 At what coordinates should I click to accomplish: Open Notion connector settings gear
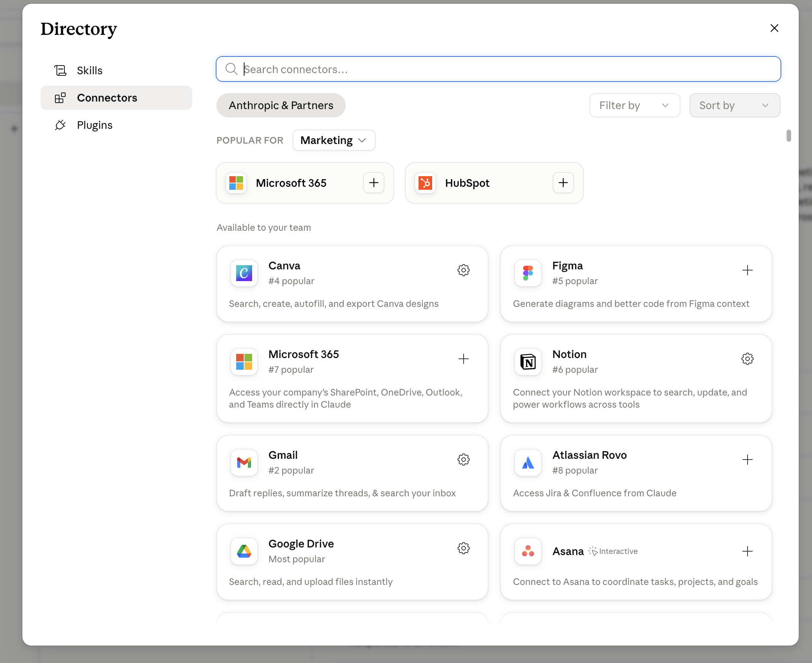pyautogui.click(x=747, y=359)
